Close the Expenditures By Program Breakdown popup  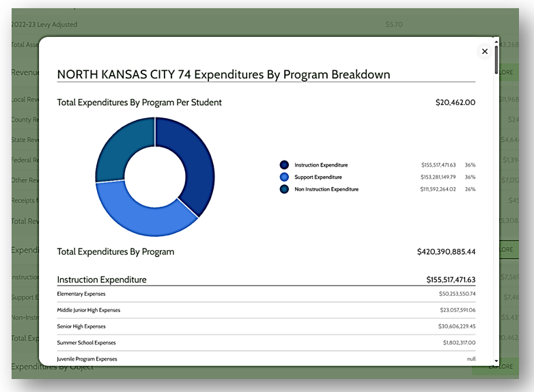pyautogui.click(x=484, y=51)
